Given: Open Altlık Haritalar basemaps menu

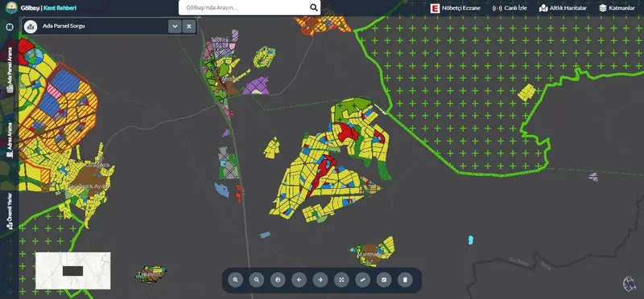Looking at the screenshot, I should click(563, 8).
